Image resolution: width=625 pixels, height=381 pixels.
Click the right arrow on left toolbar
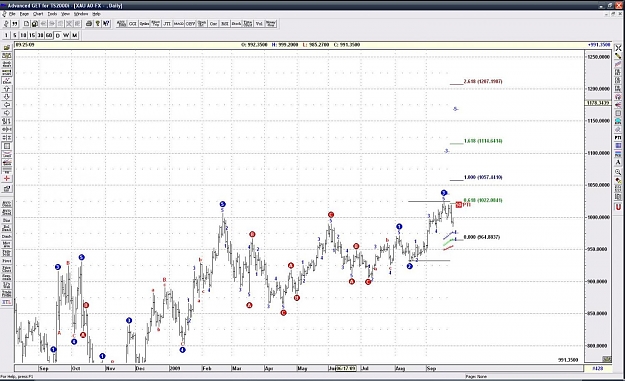click(6, 113)
